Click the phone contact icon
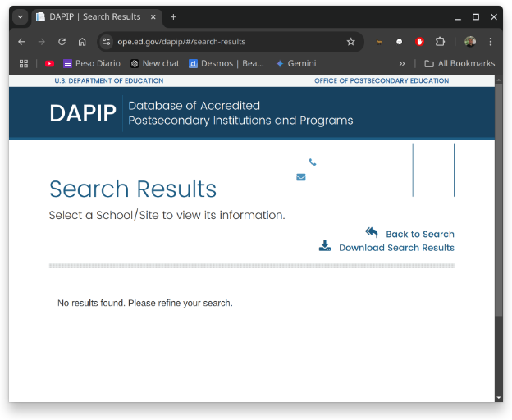Viewport: 512px width, 420px height. (x=313, y=162)
